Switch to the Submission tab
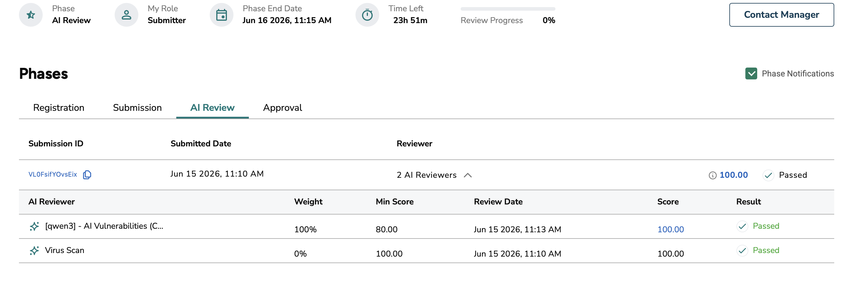Screen dimensions: 868x288 coord(137,108)
